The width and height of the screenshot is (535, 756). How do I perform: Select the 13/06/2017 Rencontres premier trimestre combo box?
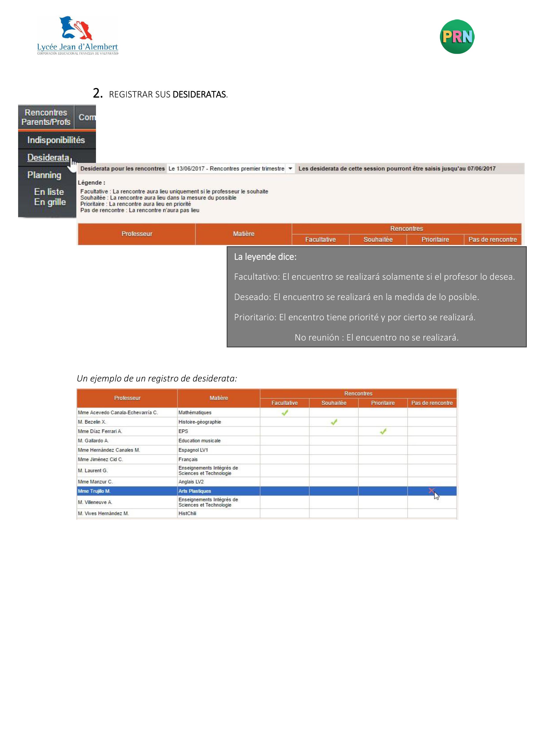[x=226, y=169]
